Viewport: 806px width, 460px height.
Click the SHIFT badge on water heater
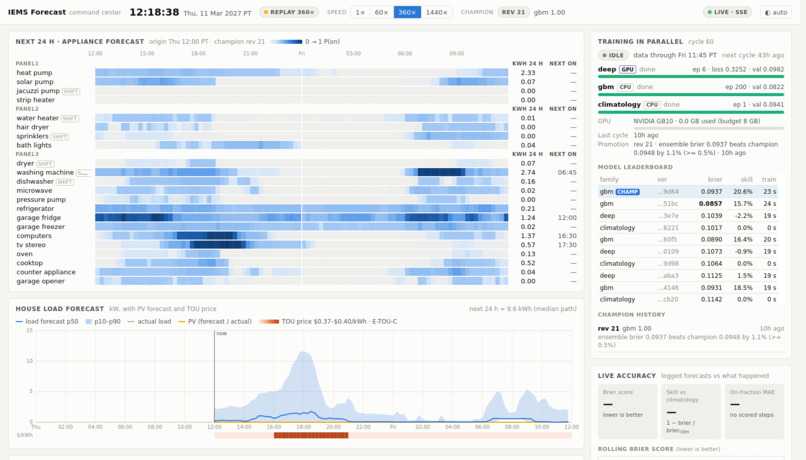69,118
